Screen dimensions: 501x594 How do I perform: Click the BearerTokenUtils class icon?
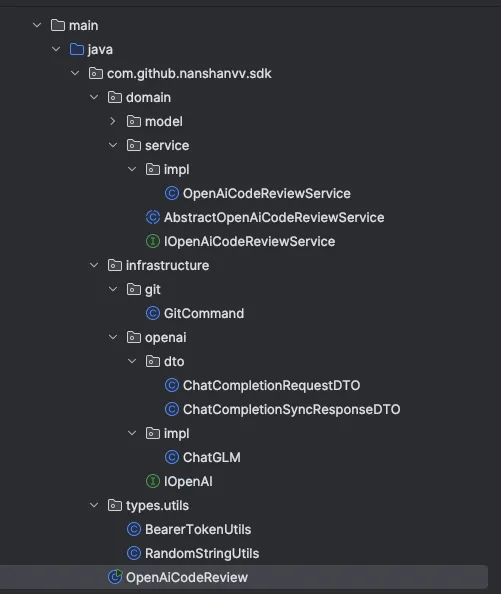[x=134, y=529]
